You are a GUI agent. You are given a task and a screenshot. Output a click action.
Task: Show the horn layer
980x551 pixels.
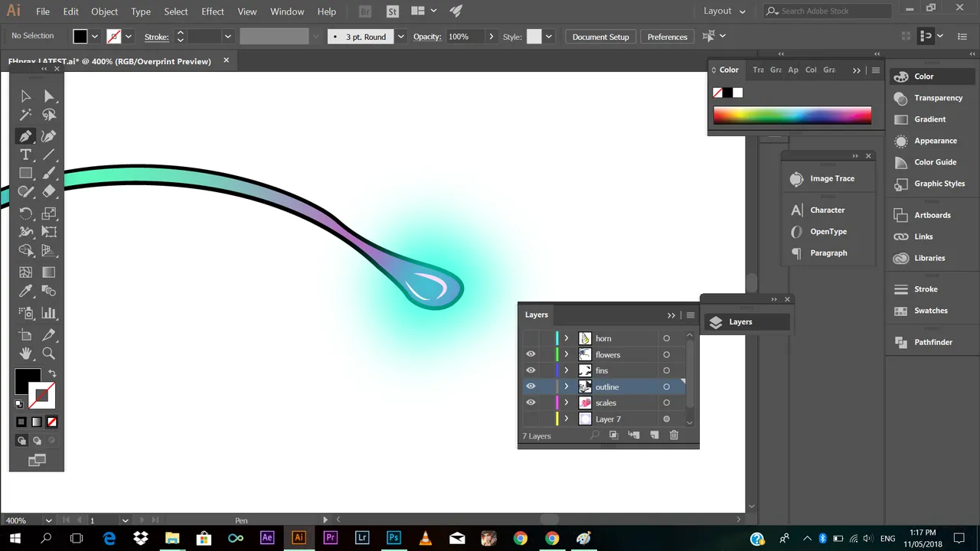531,338
